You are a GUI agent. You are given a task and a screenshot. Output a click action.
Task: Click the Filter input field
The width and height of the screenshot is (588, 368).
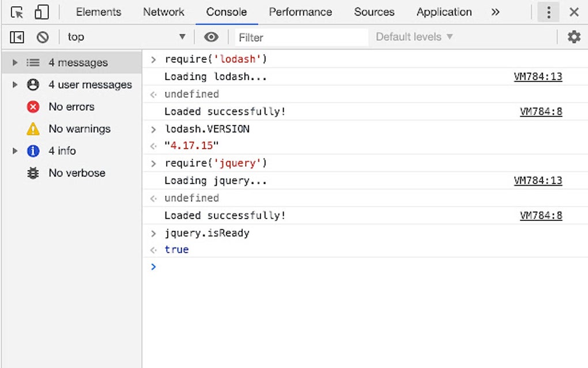click(x=301, y=37)
